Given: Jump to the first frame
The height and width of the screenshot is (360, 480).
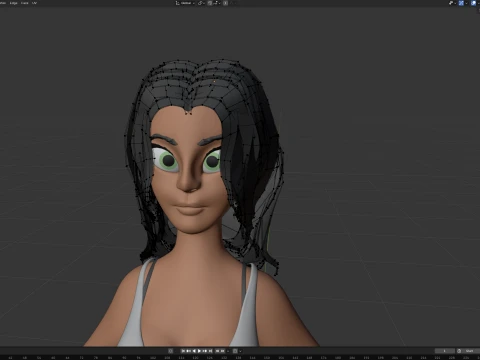Looking at the screenshot, I should tap(183, 351).
